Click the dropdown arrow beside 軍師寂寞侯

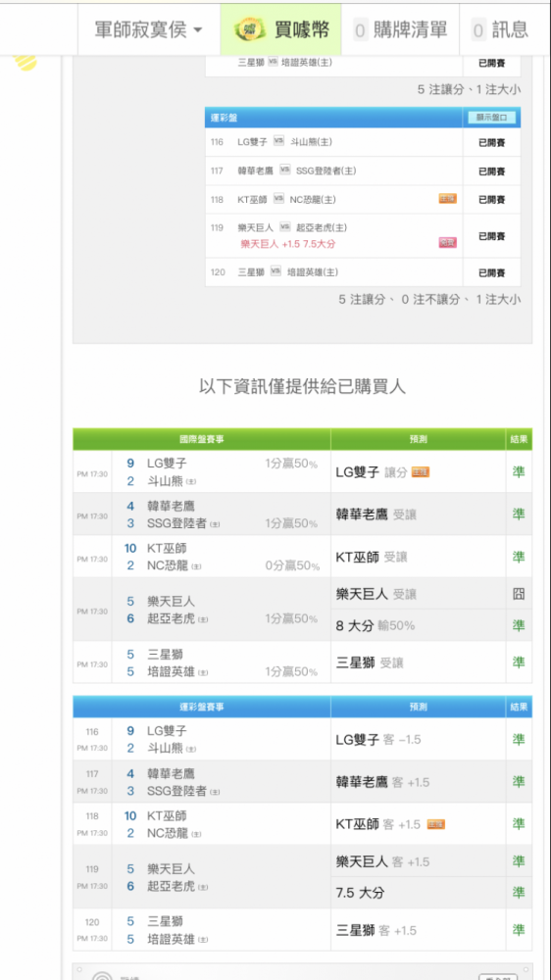[198, 30]
